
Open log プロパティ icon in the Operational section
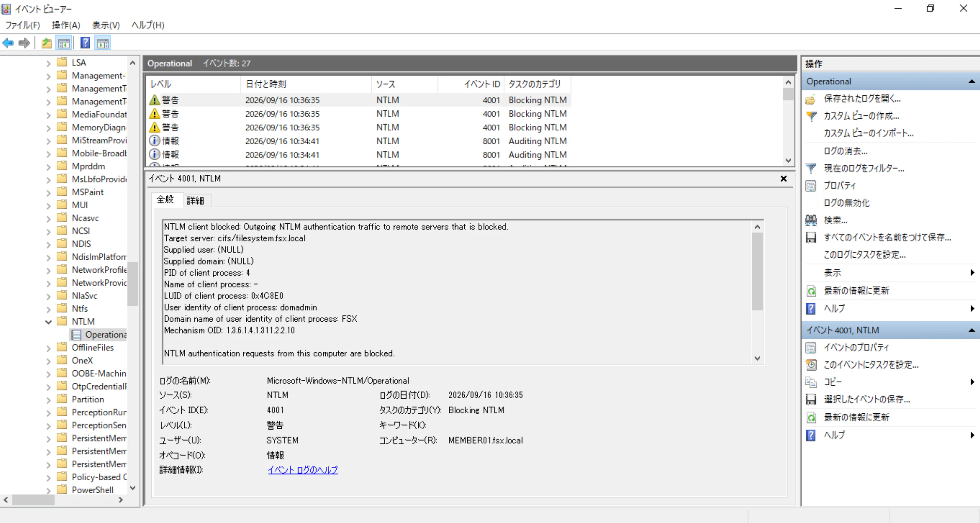pyautogui.click(x=811, y=186)
